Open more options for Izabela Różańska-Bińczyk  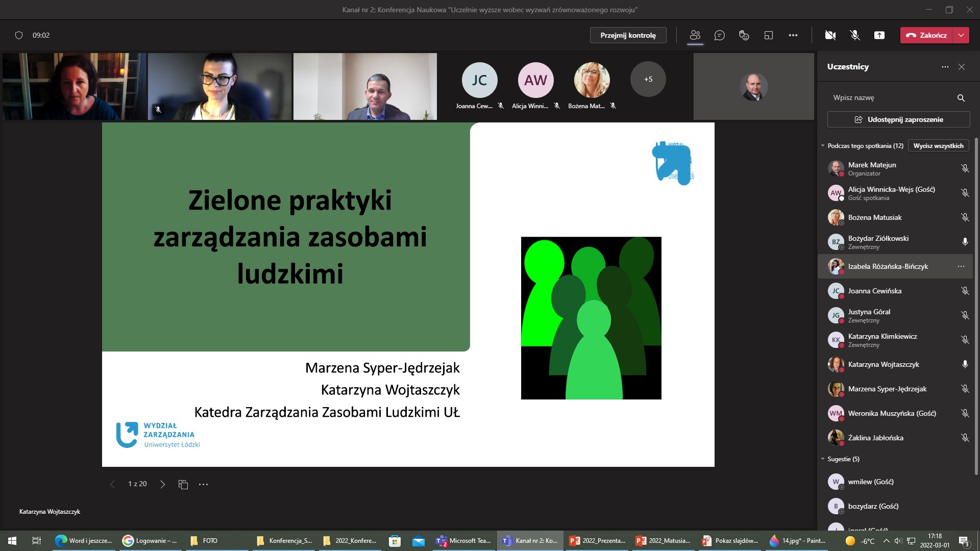pos(961,266)
